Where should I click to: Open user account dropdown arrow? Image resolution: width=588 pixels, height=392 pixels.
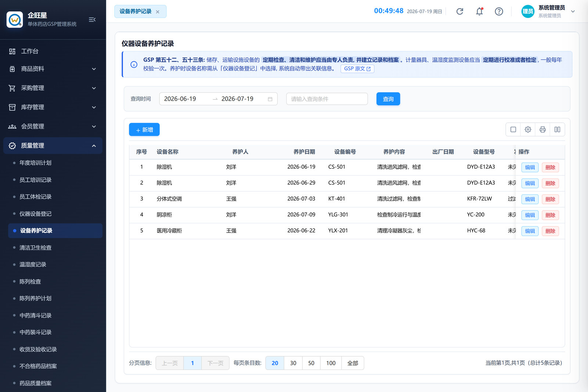click(573, 11)
